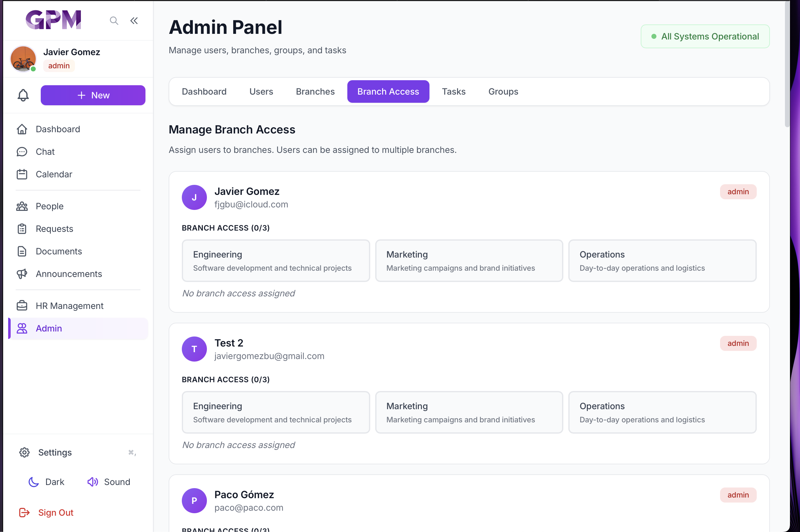Select Admin in the sidebar

click(x=78, y=328)
